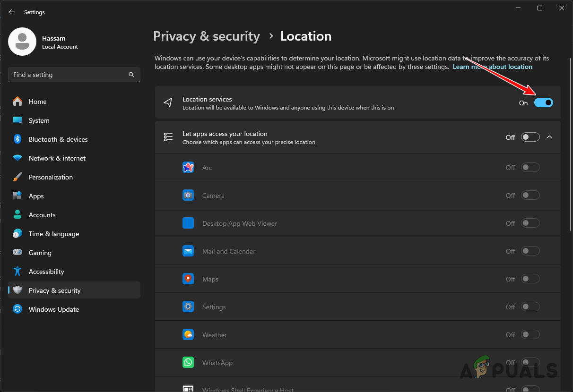Open the Learn more about location link
The height and width of the screenshot is (392, 573).
click(x=493, y=67)
